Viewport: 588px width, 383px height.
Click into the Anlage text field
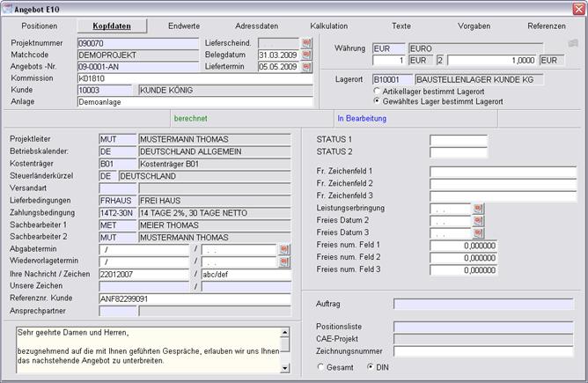pyautogui.click(x=194, y=102)
